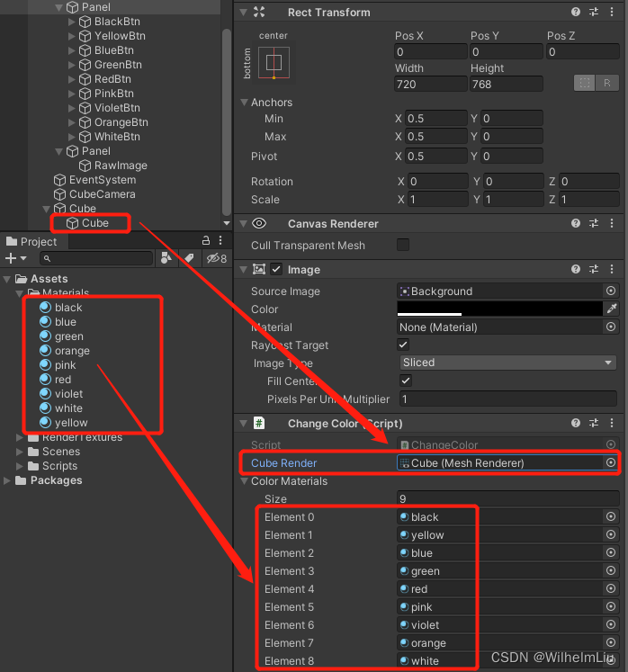Viewport: 628px width, 672px height.
Task: Collapse the Canvas Renderer component
Action: [x=244, y=223]
